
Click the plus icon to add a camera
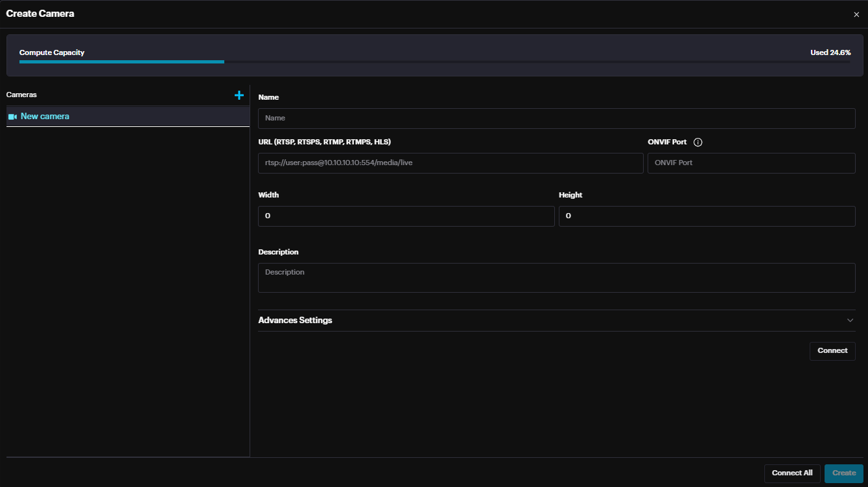click(x=239, y=95)
